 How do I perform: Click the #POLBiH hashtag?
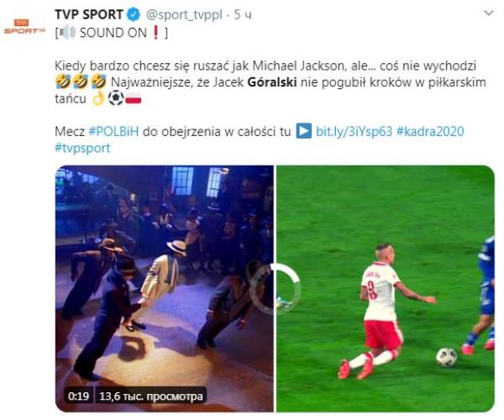[113, 131]
